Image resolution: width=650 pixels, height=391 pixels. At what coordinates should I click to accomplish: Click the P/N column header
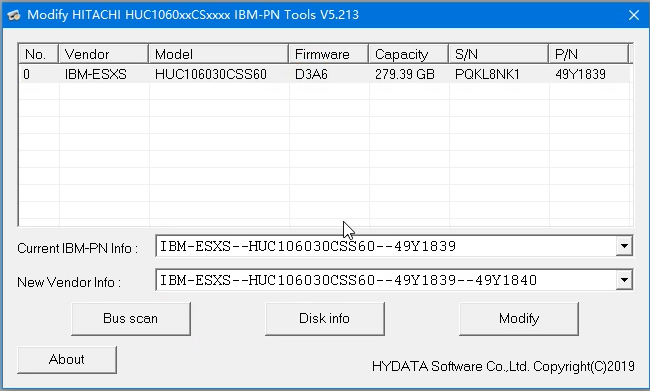click(x=589, y=54)
